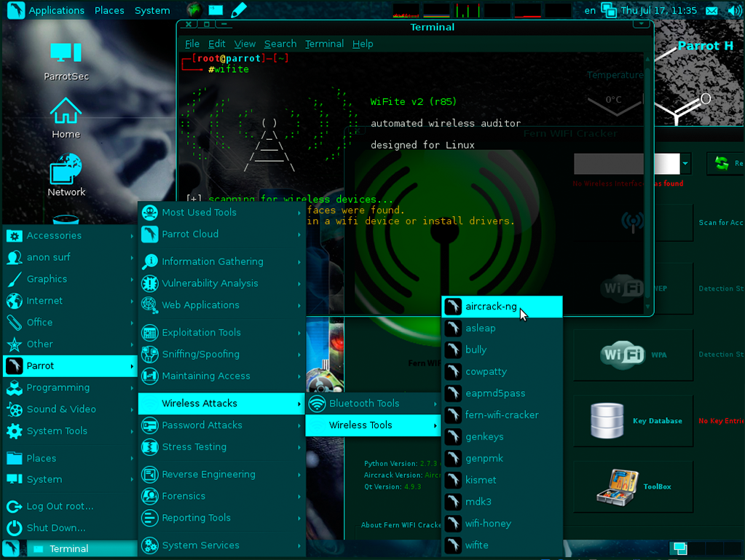Click the green refresh icon in Fern
This screenshot has width=745, height=560.
click(x=722, y=163)
